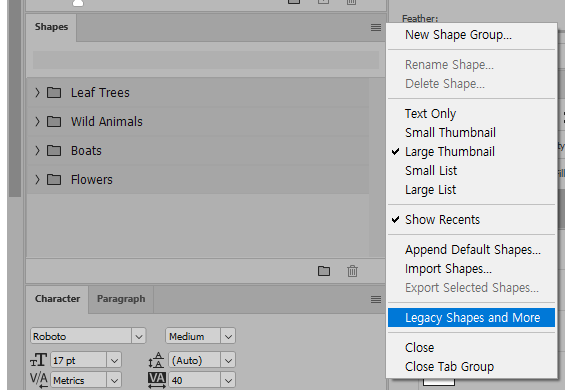Viewport: 565px width, 390px height.
Task: Select Small Thumbnail view option
Action: click(471, 133)
